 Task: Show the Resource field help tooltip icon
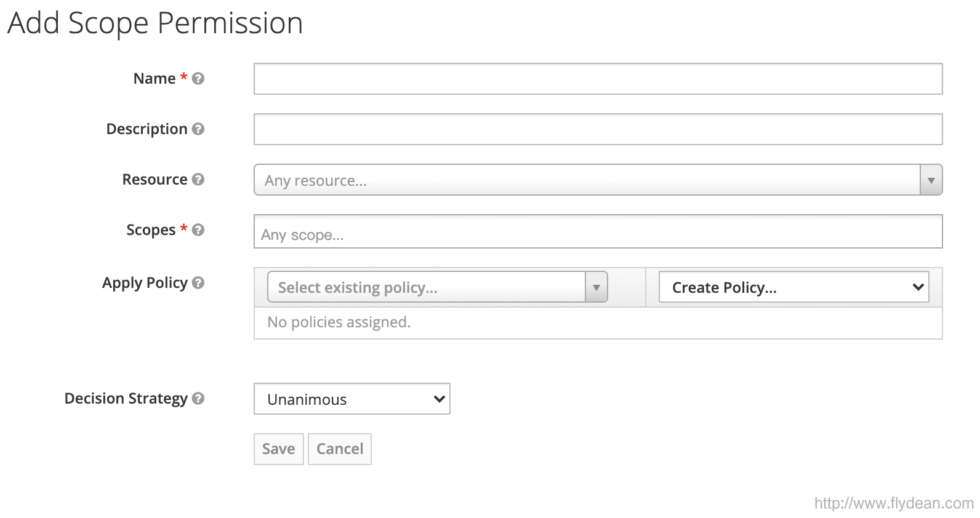(198, 180)
